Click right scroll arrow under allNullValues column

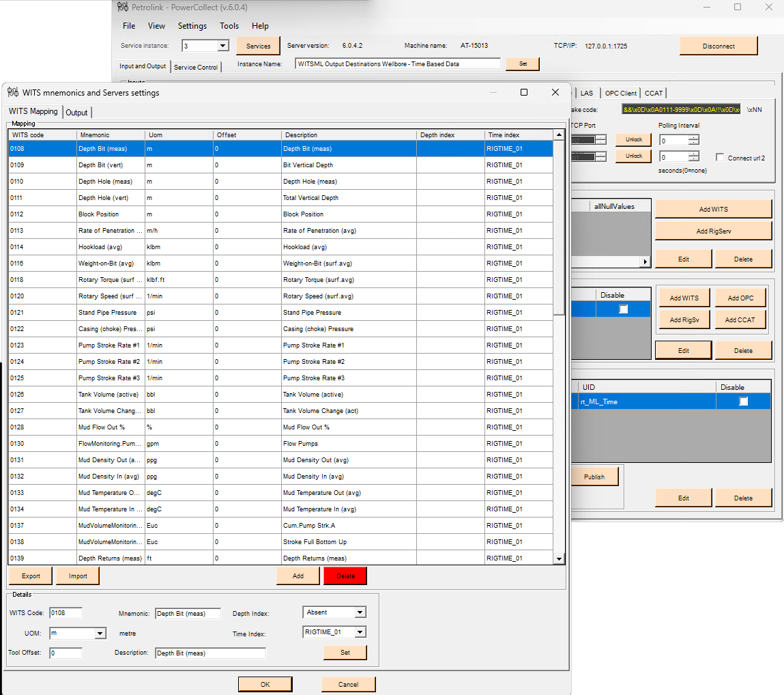(645, 261)
